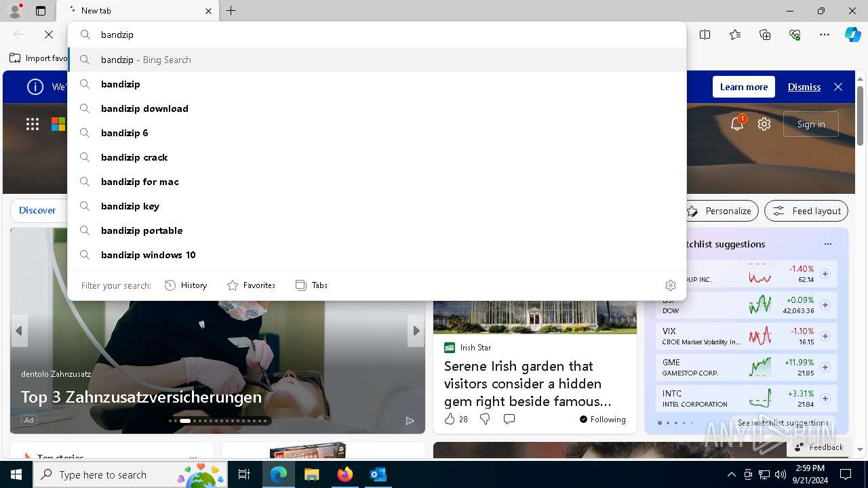Open watchlist card more options
The width and height of the screenshot is (868, 488).
[828, 244]
